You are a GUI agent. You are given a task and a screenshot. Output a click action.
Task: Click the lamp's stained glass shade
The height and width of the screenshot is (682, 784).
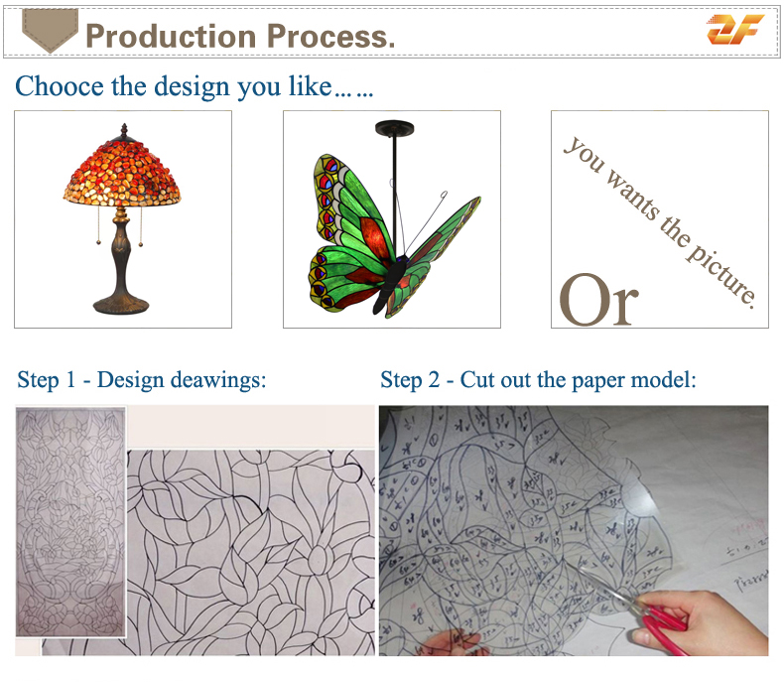click(122, 174)
